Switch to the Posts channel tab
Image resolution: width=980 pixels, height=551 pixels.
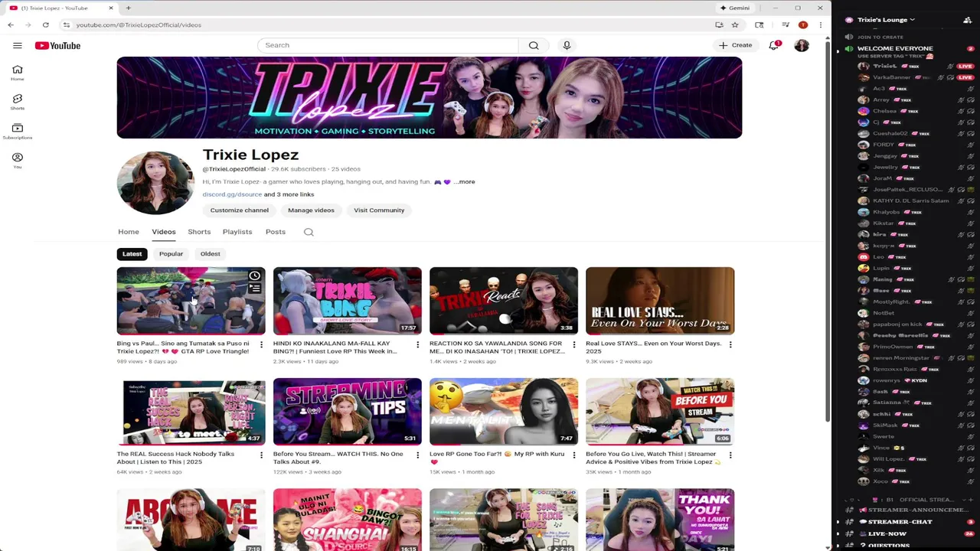point(276,232)
